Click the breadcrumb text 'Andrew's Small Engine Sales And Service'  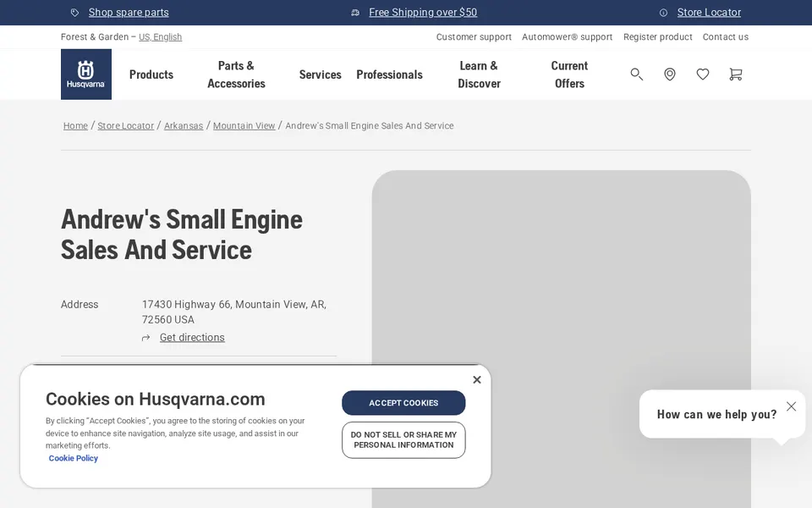[370, 125]
